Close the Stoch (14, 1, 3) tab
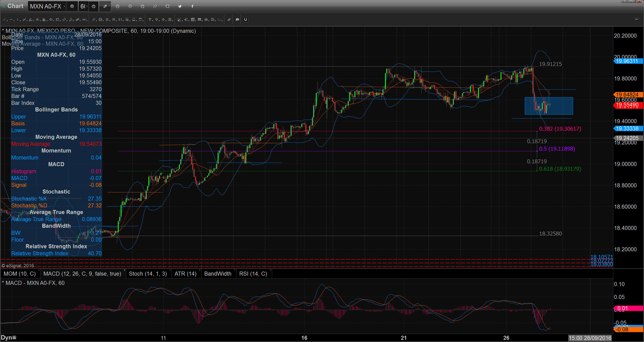This screenshot has width=644, height=342. coord(170,270)
